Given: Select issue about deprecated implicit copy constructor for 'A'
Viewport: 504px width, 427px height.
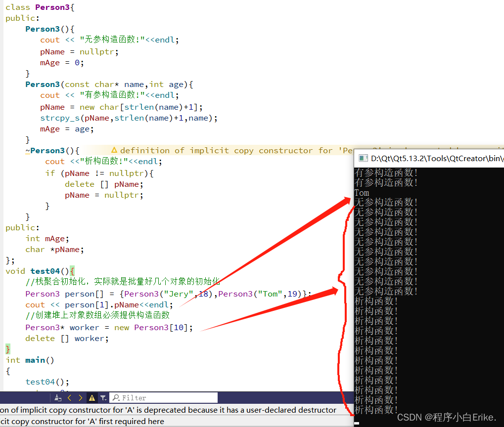Looking at the screenshot, I should pos(177,410).
